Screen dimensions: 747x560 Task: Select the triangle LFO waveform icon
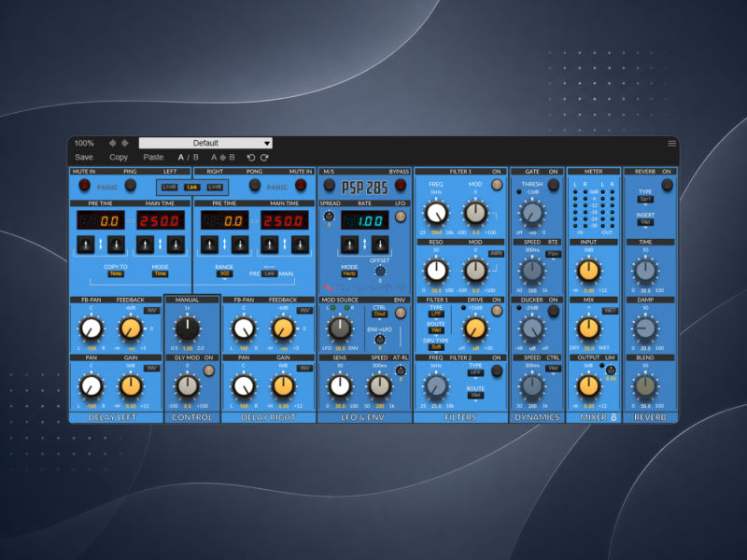(x=358, y=287)
